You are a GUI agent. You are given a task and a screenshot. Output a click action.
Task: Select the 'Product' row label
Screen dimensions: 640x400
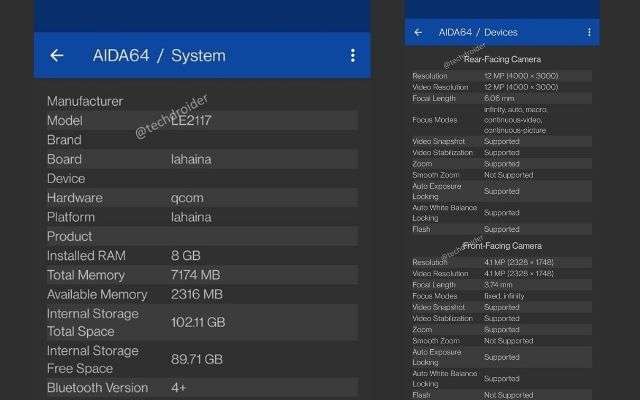pos(69,236)
